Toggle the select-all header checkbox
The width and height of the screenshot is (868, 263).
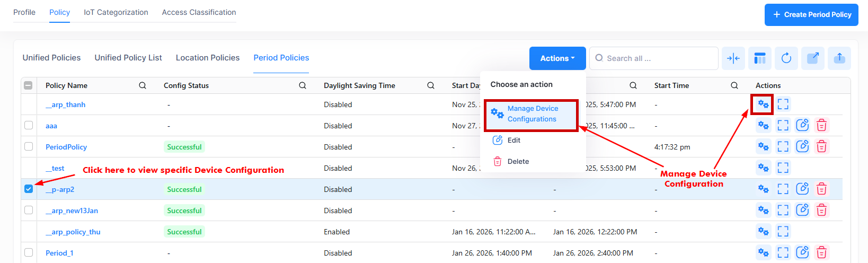(29, 85)
